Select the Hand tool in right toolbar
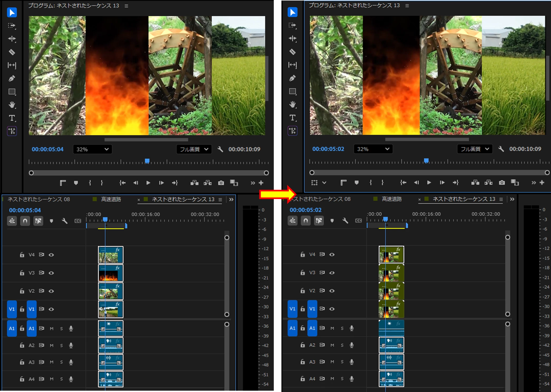 point(293,104)
